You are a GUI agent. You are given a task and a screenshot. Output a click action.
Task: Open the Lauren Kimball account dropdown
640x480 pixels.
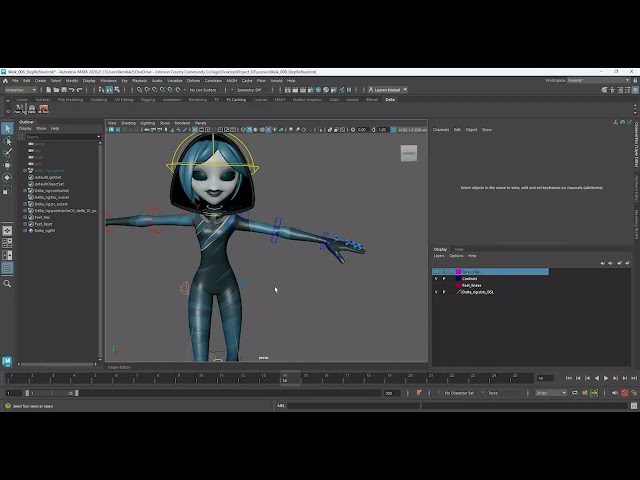tap(387, 90)
